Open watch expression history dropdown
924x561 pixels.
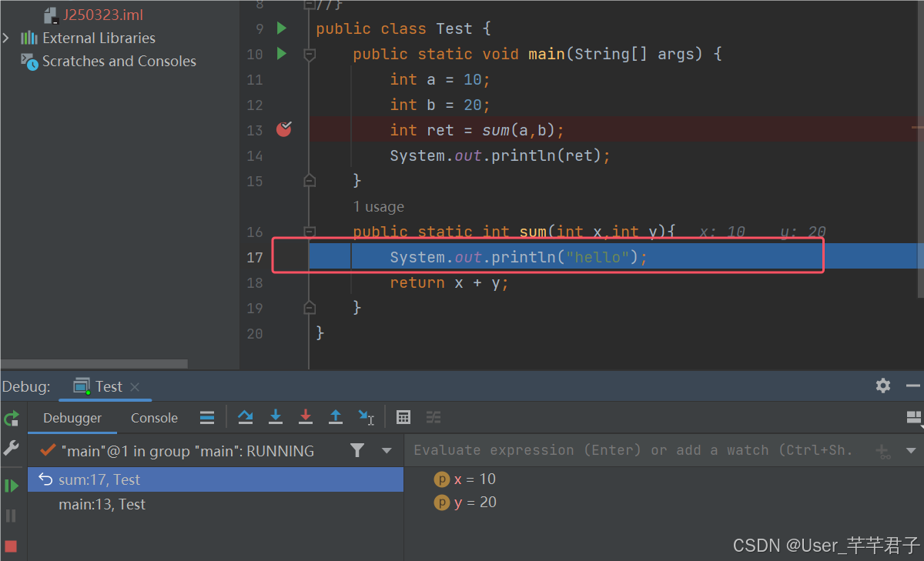(x=912, y=451)
